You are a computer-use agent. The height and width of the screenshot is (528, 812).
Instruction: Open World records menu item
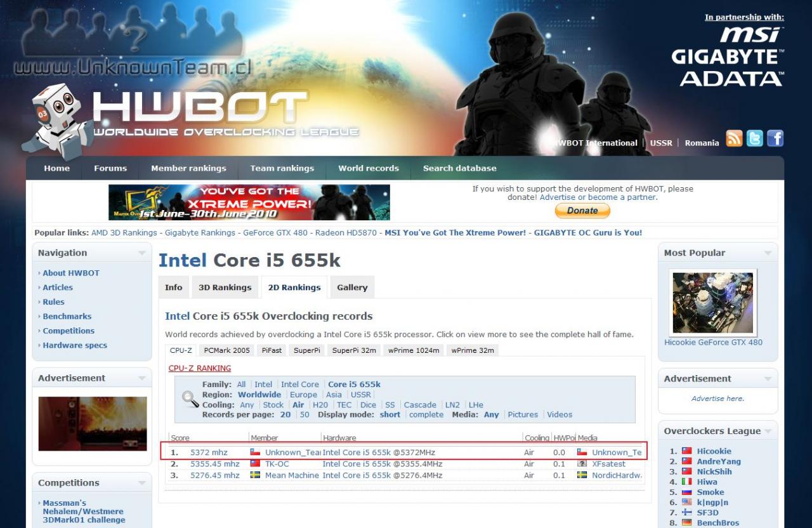(x=369, y=168)
